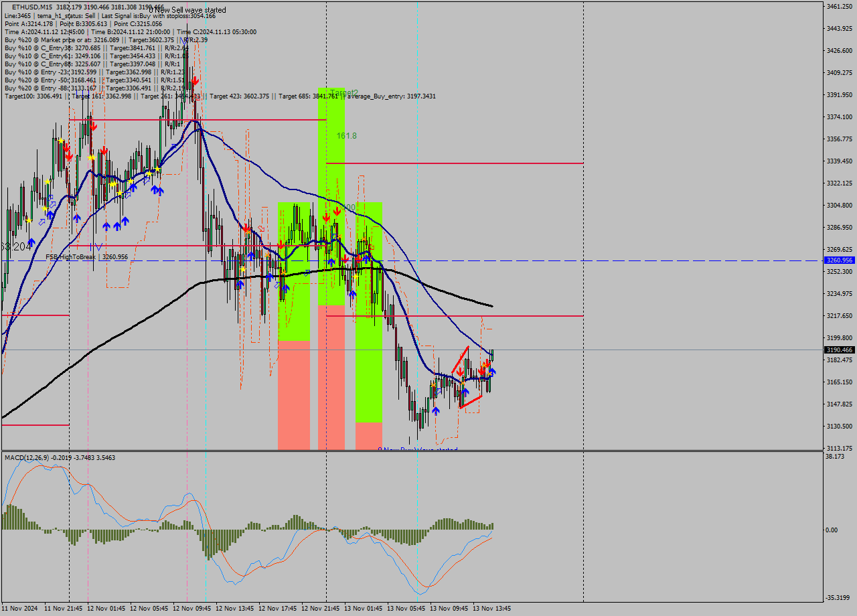
Task: Click the 'Buy %10 @ C_Entry38' line
Action: [x=96, y=48]
